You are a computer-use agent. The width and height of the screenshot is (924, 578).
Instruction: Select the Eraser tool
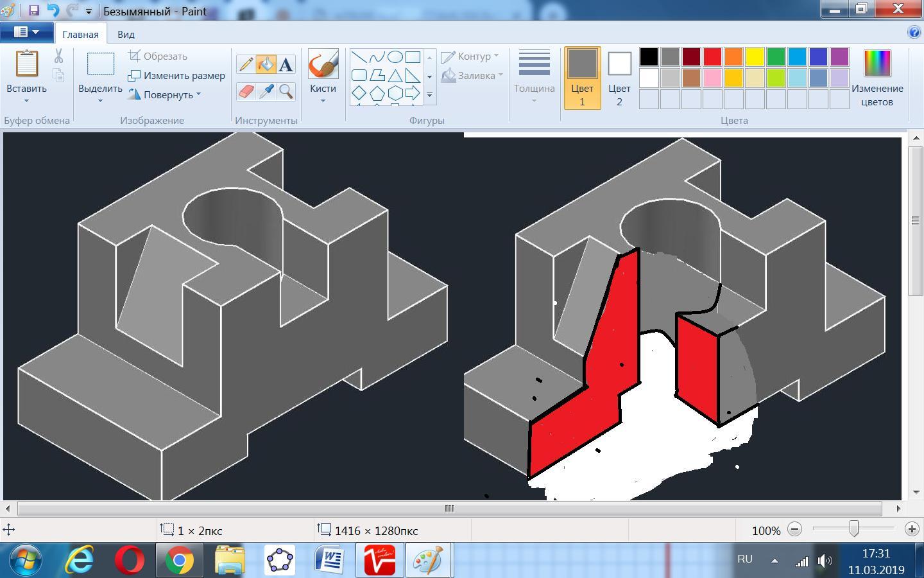(x=246, y=91)
